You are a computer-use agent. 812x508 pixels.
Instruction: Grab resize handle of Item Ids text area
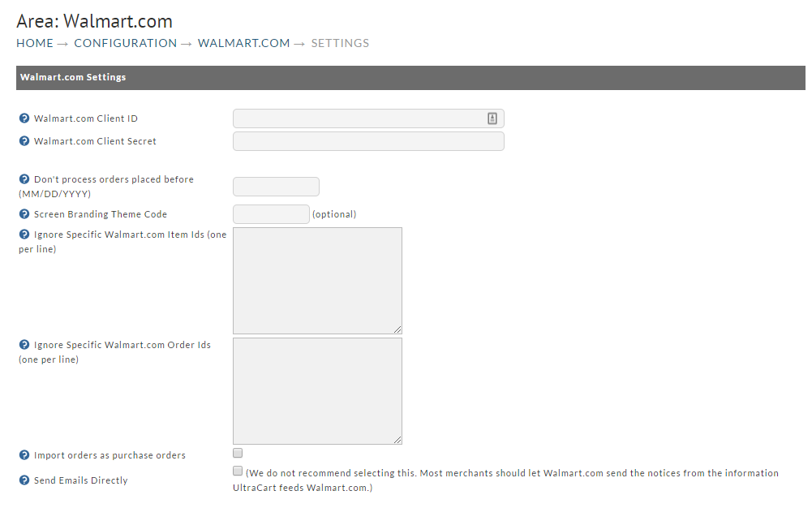point(397,329)
